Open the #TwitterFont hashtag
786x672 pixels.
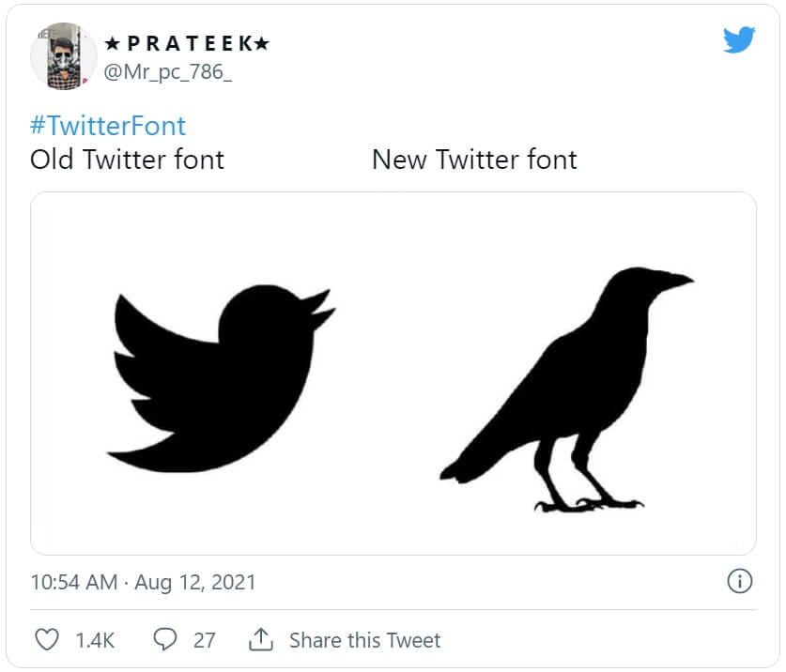108,126
